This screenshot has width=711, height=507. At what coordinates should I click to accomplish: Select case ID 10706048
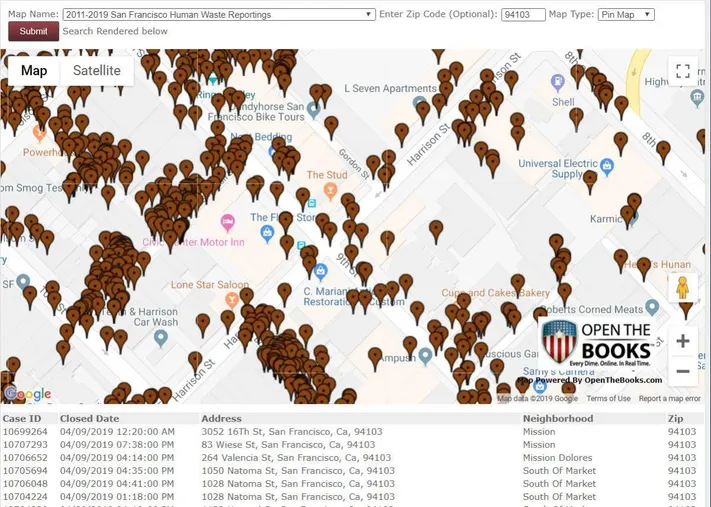coord(25,484)
